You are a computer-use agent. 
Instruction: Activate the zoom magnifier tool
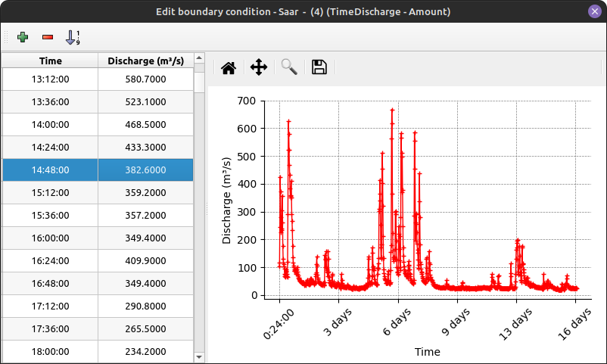click(289, 68)
